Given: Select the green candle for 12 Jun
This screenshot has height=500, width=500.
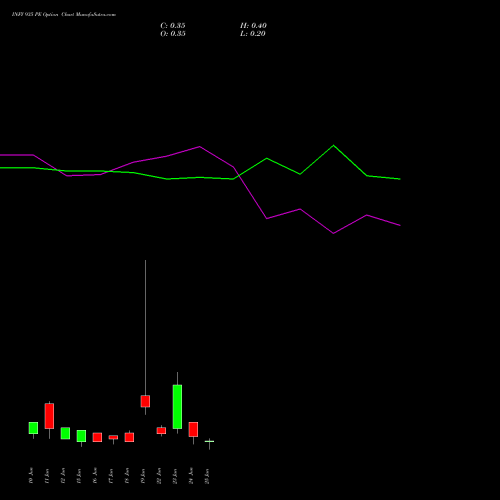Looking at the screenshot, I should 65,433.
